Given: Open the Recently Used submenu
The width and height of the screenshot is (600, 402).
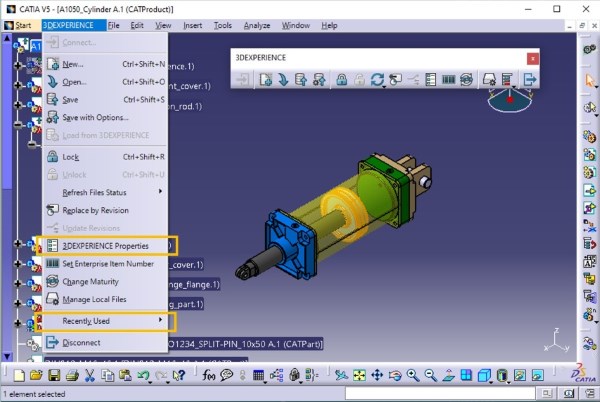Looking at the screenshot, I should coord(105,321).
